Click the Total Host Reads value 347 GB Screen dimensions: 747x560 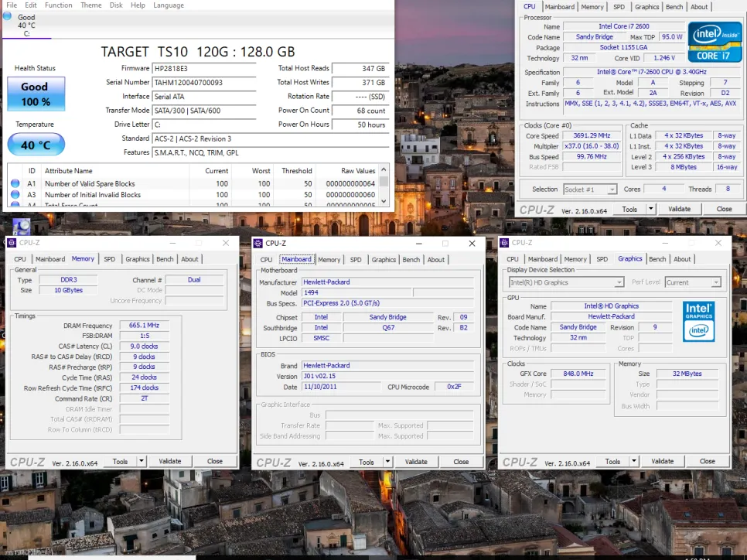point(360,69)
